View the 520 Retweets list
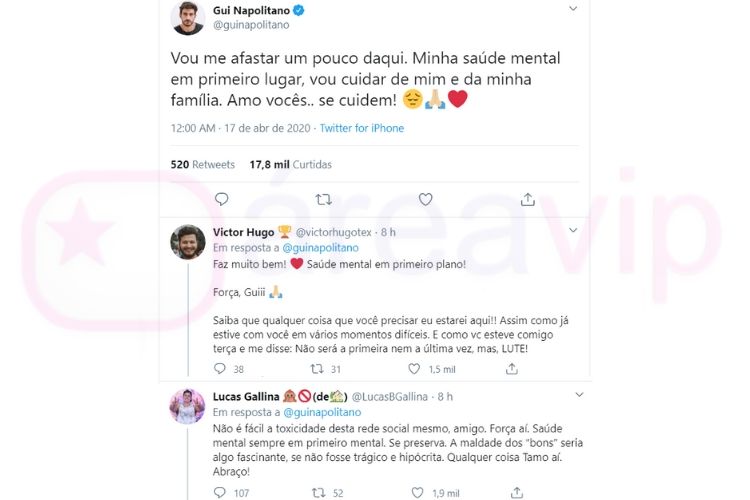 tap(203, 164)
